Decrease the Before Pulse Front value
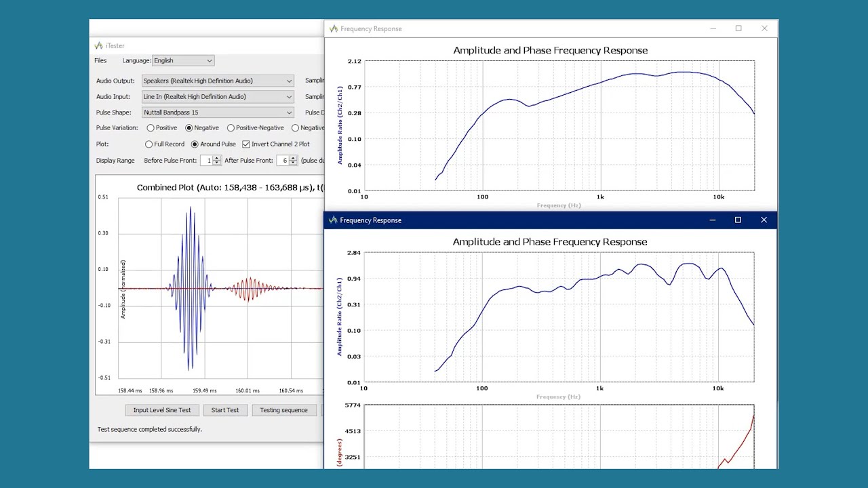Screen dimensions: 868x488 [x=217, y=163]
